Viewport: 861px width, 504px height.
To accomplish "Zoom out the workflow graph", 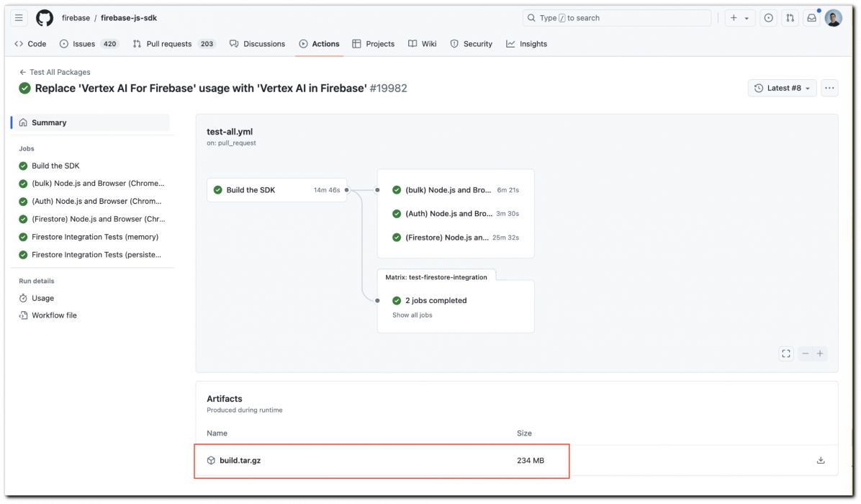I will coord(806,354).
